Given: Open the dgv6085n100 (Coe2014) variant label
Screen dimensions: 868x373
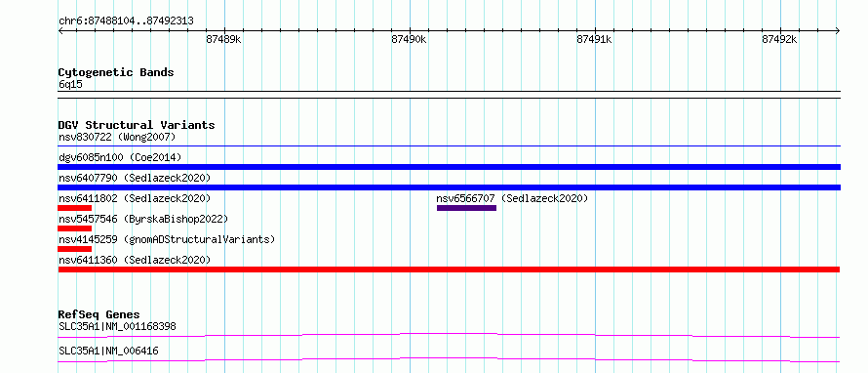Looking at the screenshot, I should coord(120,157).
